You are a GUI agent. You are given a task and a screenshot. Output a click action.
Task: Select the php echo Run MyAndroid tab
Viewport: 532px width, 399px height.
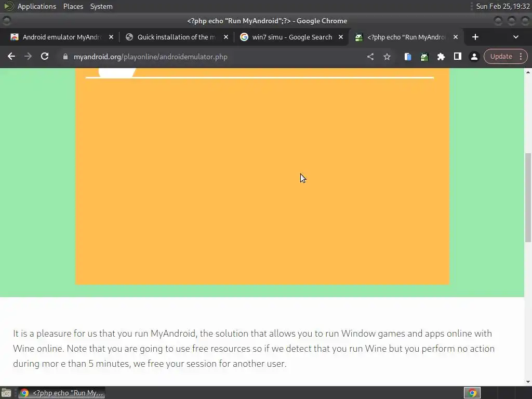click(405, 37)
